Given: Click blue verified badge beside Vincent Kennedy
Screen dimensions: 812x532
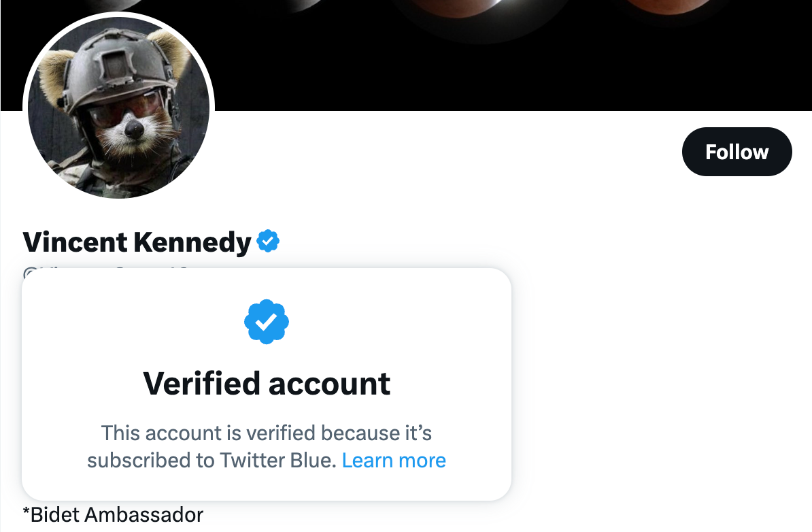Looking at the screenshot, I should click(268, 241).
